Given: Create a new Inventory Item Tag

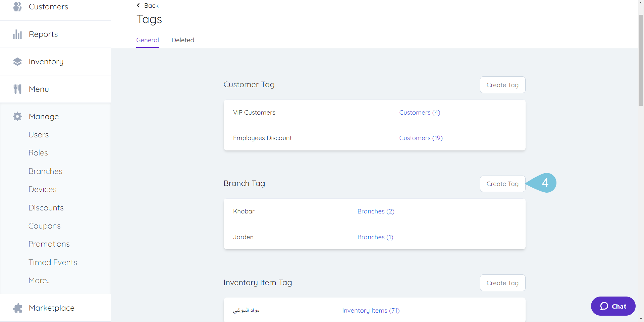Looking at the screenshot, I should 502,283.
